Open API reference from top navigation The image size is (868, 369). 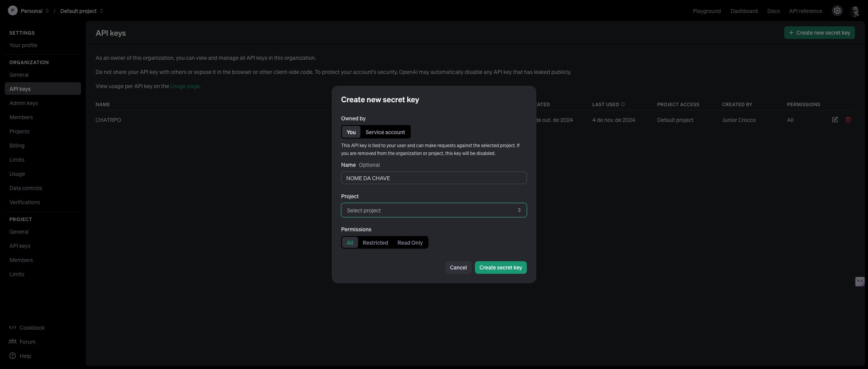coord(805,11)
